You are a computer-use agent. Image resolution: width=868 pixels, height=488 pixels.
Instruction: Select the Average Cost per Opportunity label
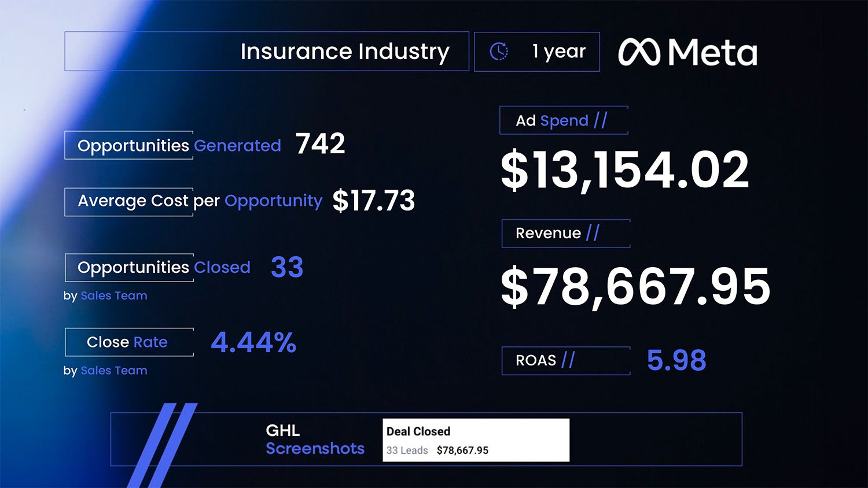200,201
